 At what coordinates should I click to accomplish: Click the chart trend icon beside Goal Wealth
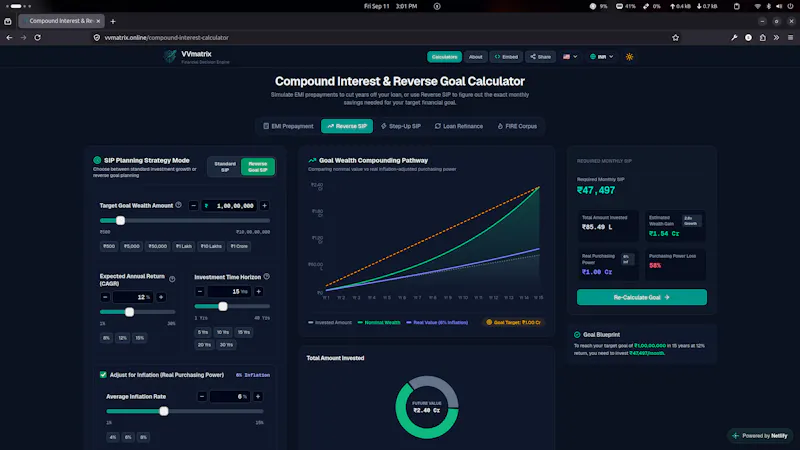(x=312, y=160)
